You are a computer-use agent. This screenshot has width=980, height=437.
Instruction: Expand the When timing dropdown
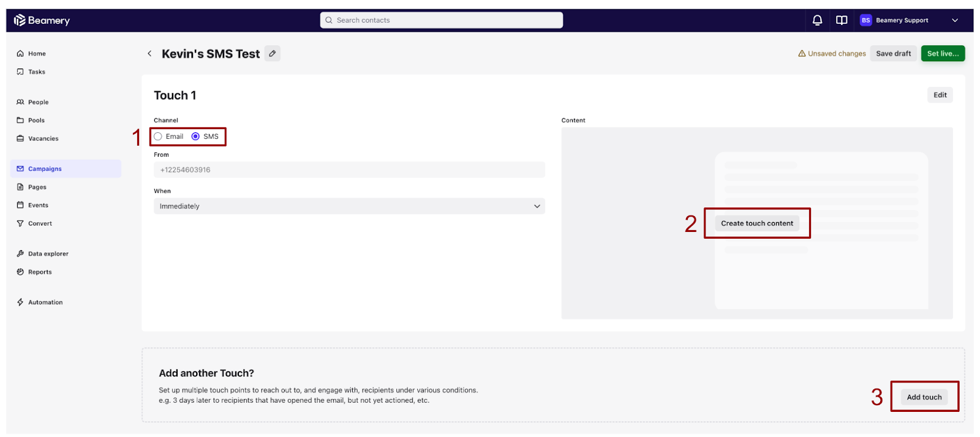(x=349, y=206)
